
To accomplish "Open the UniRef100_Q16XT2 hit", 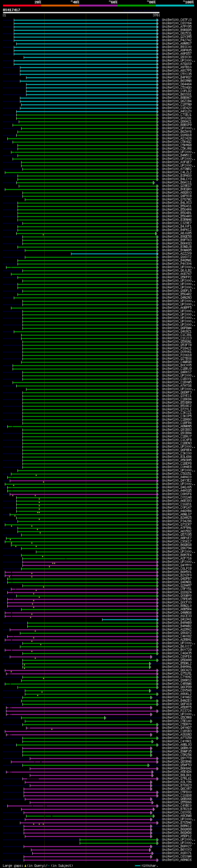I will 176,257.
